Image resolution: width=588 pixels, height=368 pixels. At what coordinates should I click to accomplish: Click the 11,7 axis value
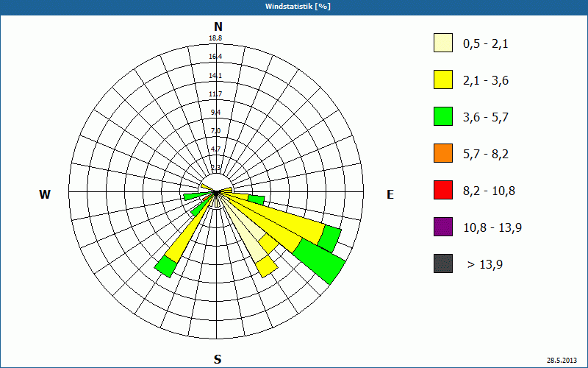(x=215, y=94)
